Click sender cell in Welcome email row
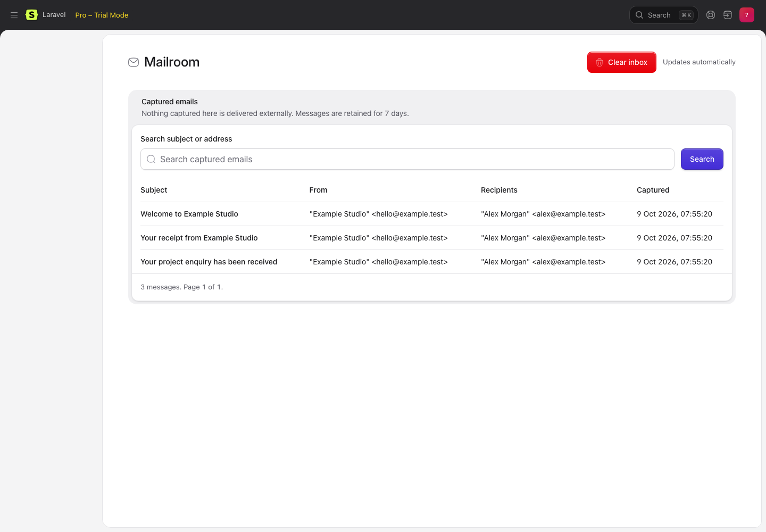Viewport: 766px width, 532px height. pos(378,214)
